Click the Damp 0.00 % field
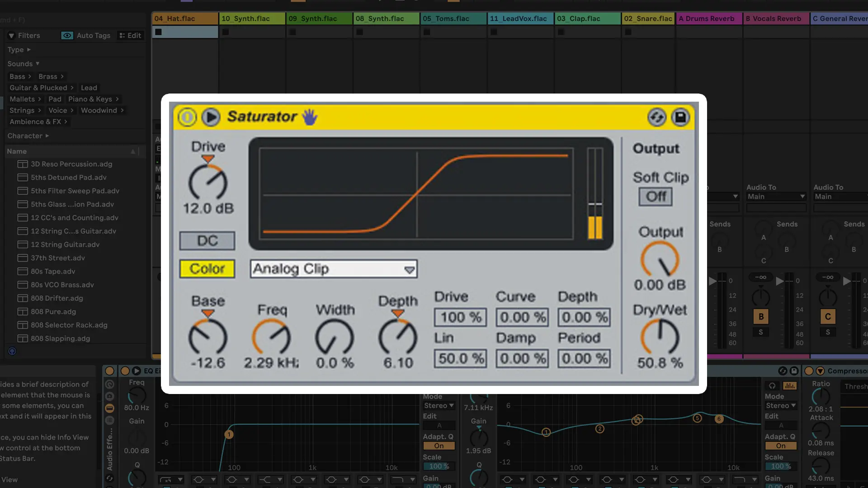868x488 pixels. pyautogui.click(x=522, y=359)
